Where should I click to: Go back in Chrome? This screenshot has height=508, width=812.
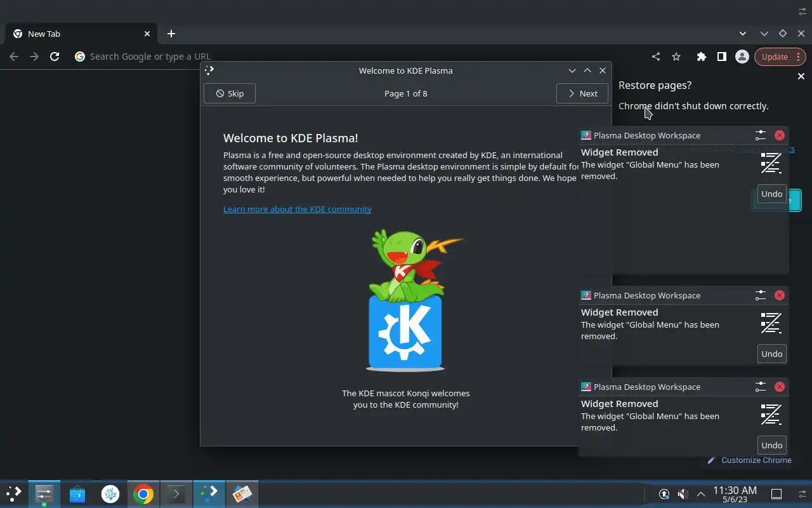pyautogui.click(x=14, y=57)
